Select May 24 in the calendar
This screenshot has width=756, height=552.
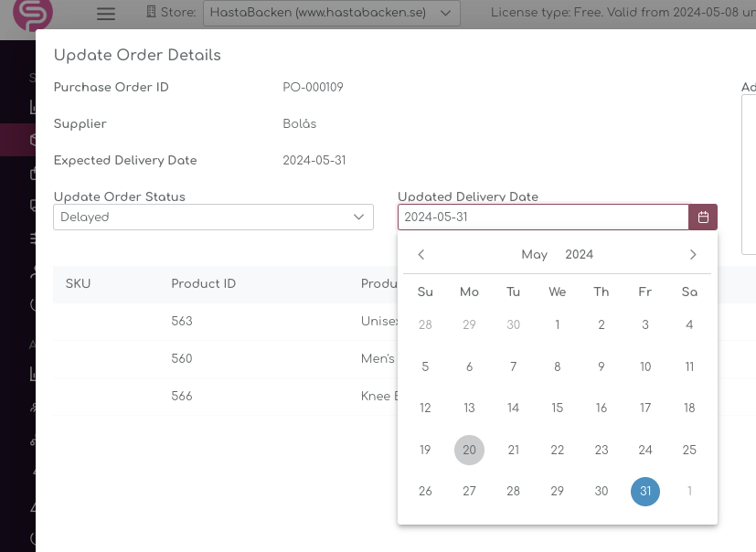pyautogui.click(x=645, y=450)
